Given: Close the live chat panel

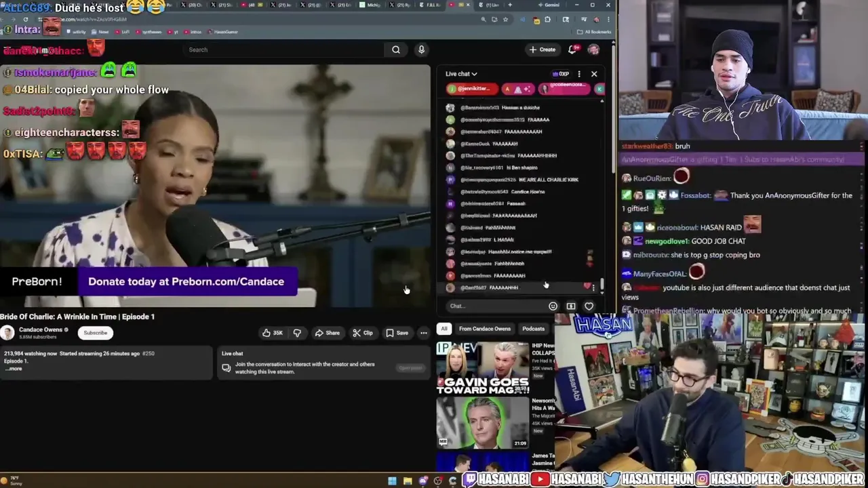Looking at the screenshot, I should point(594,74).
